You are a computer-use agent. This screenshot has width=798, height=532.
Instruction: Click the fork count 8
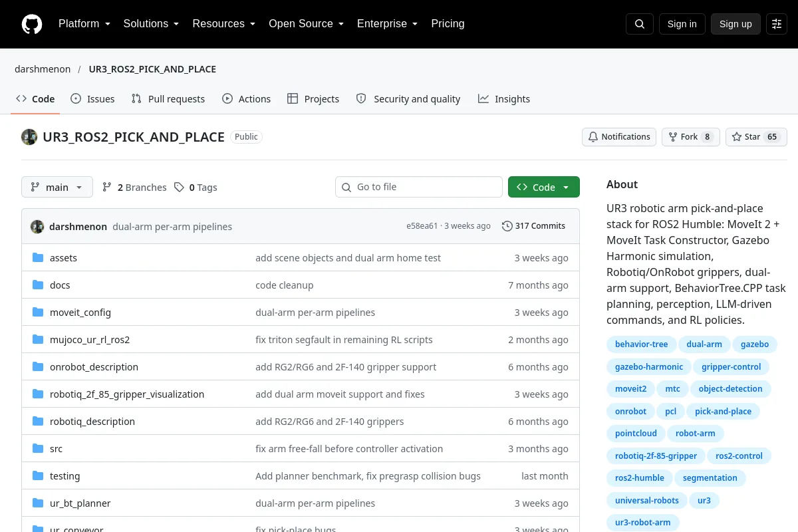[x=707, y=137]
